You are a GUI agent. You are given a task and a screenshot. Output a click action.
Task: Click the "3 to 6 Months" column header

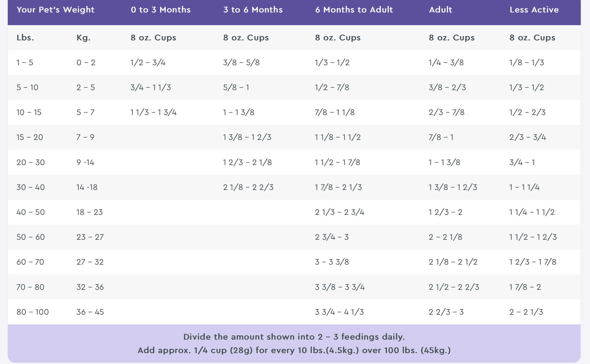coord(253,10)
